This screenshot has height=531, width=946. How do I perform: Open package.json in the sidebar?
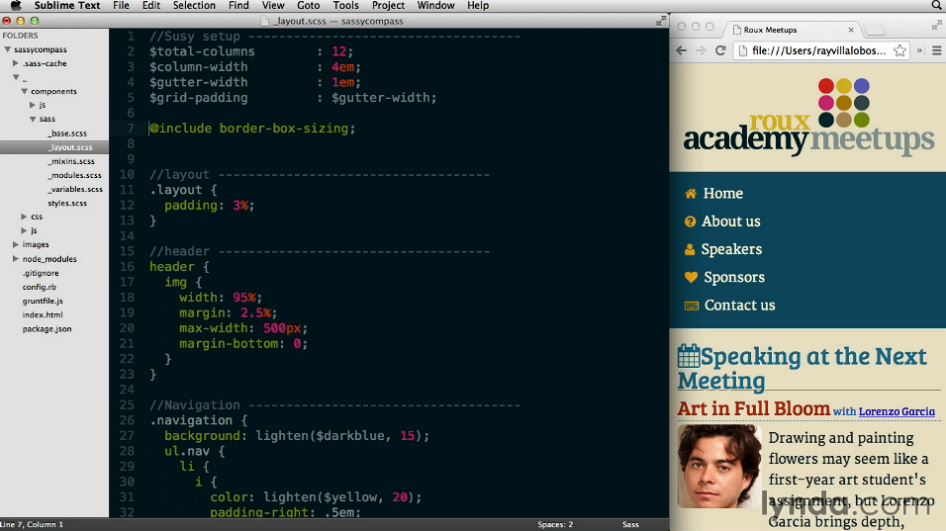pyautogui.click(x=47, y=329)
